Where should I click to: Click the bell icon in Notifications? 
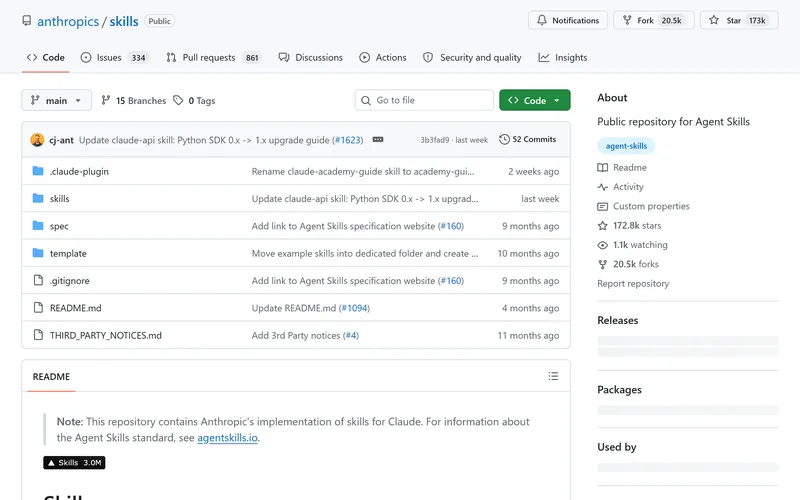(541, 20)
